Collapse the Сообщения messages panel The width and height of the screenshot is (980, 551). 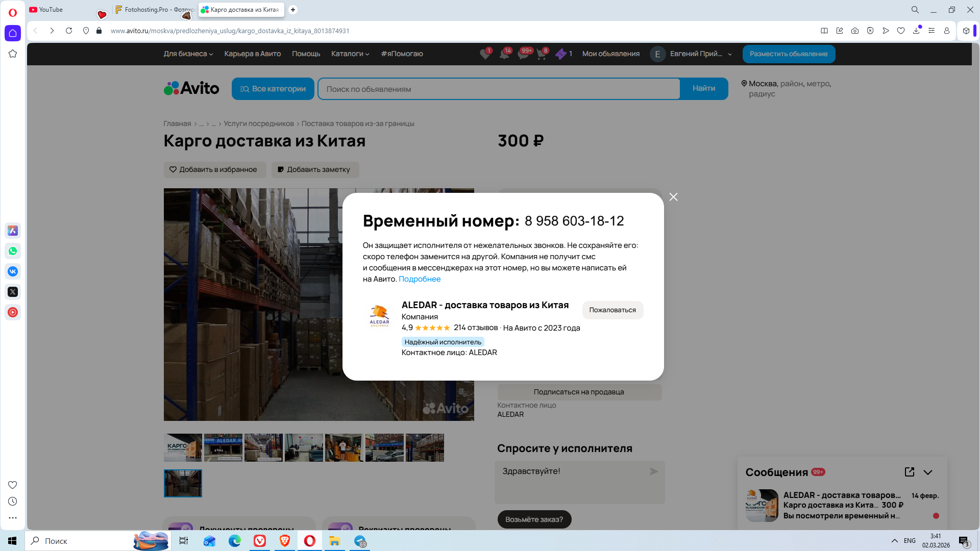(x=928, y=472)
